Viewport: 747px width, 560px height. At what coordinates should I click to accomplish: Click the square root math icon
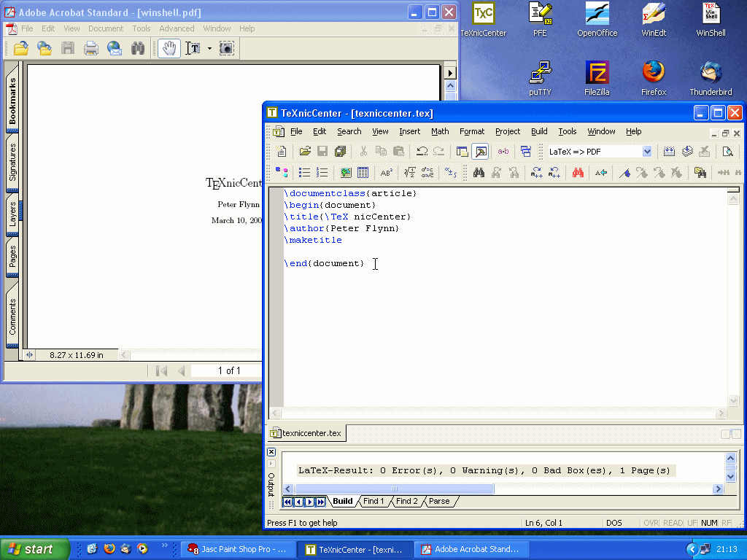click(x=410, y=173)
